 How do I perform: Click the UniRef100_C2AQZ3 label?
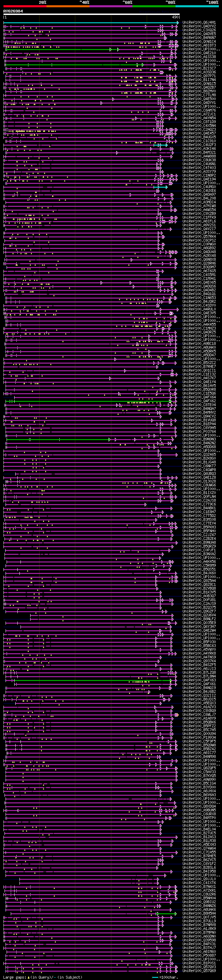pos(199,130)
